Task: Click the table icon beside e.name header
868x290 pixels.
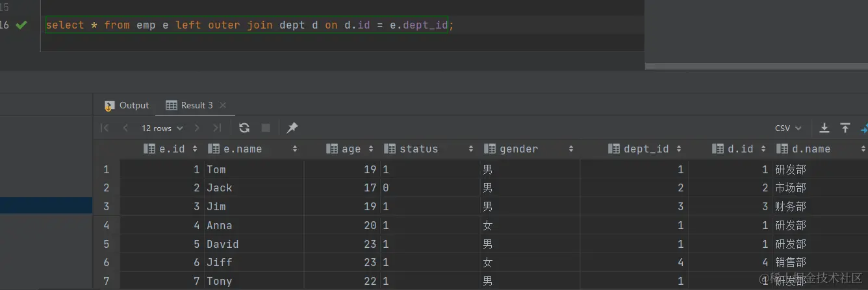Action: (x=214, y=149)
